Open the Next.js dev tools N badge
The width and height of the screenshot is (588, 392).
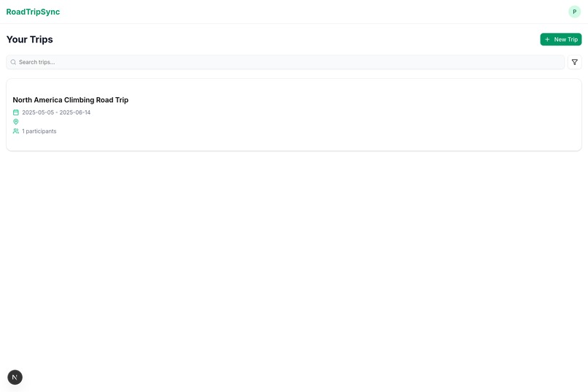(x=15, y=377)
